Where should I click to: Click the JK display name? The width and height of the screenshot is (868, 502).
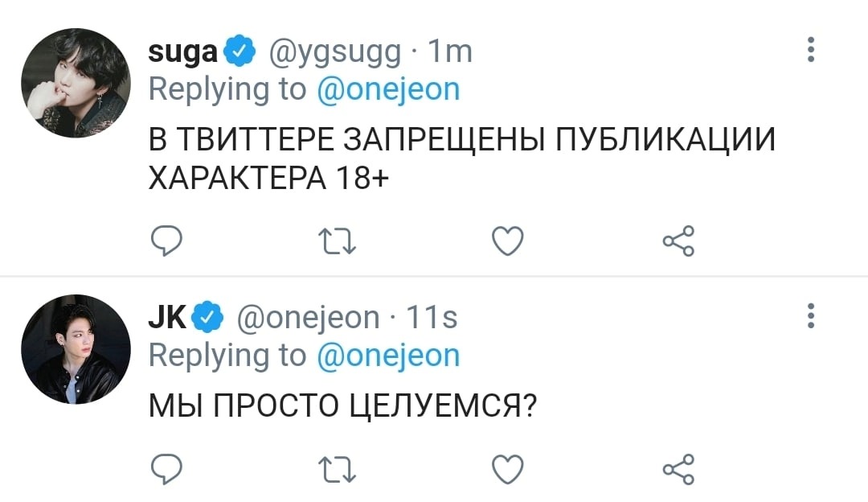click(169, 318)
